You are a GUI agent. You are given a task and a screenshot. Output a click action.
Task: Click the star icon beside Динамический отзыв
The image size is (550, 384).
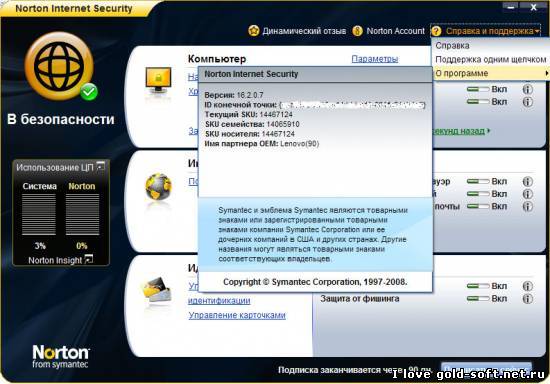point(254,31)
